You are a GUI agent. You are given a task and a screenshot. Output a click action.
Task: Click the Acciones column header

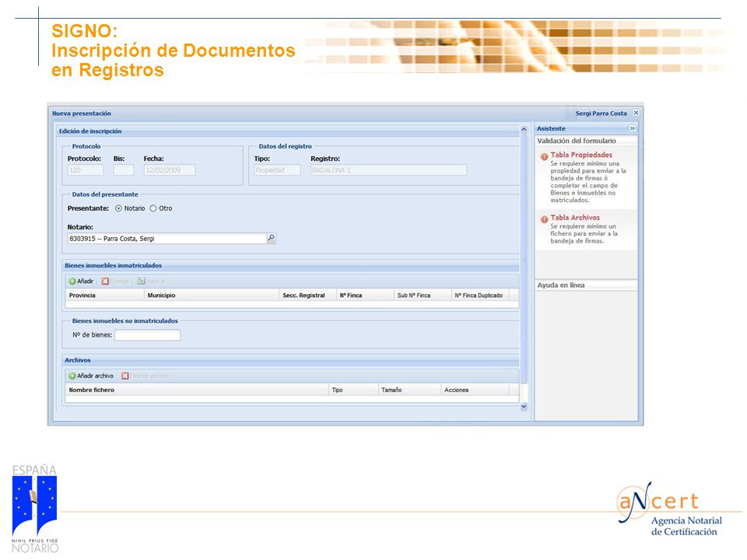pos(475,390)
